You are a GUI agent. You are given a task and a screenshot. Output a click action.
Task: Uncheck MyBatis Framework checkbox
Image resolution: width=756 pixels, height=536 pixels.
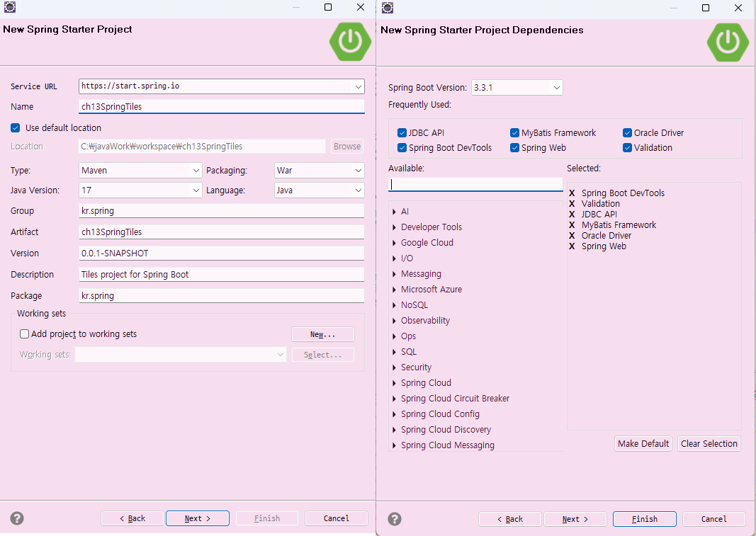[514, 132]
